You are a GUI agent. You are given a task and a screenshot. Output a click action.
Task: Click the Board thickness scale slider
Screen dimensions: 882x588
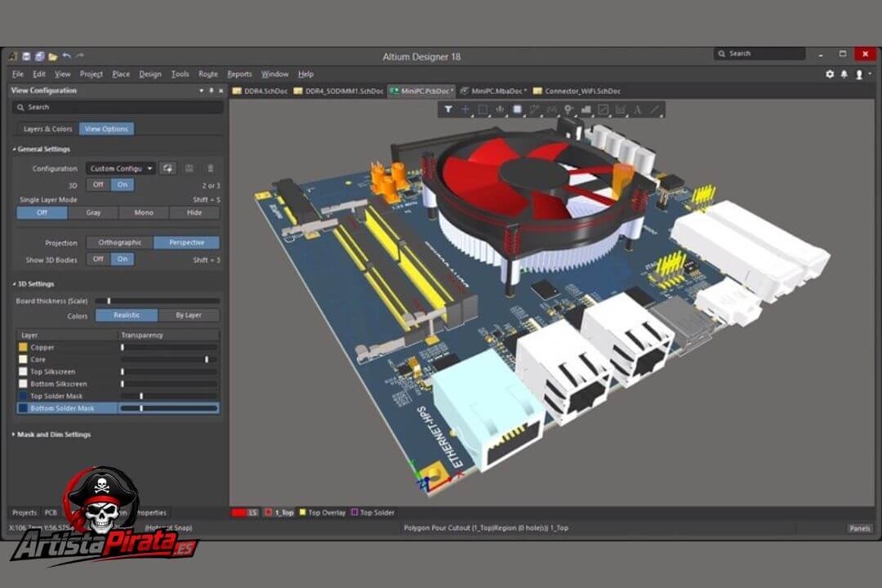158,301
